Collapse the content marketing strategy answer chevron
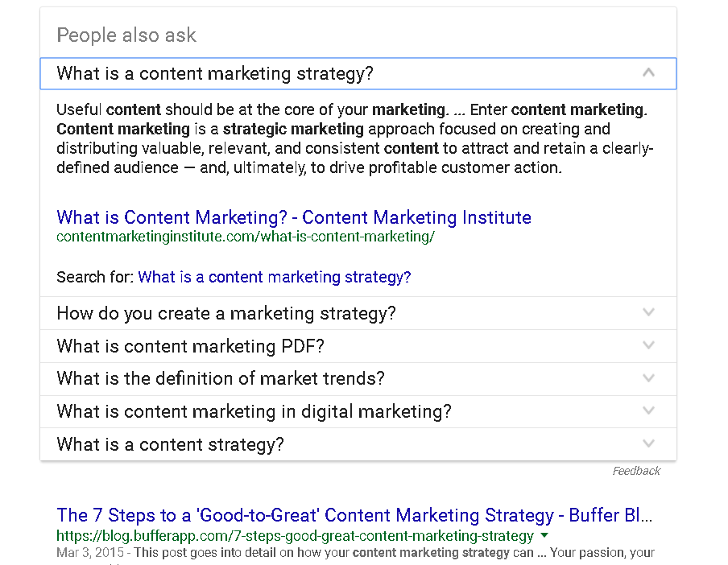728x565 pixels. (x=648, y=72)
